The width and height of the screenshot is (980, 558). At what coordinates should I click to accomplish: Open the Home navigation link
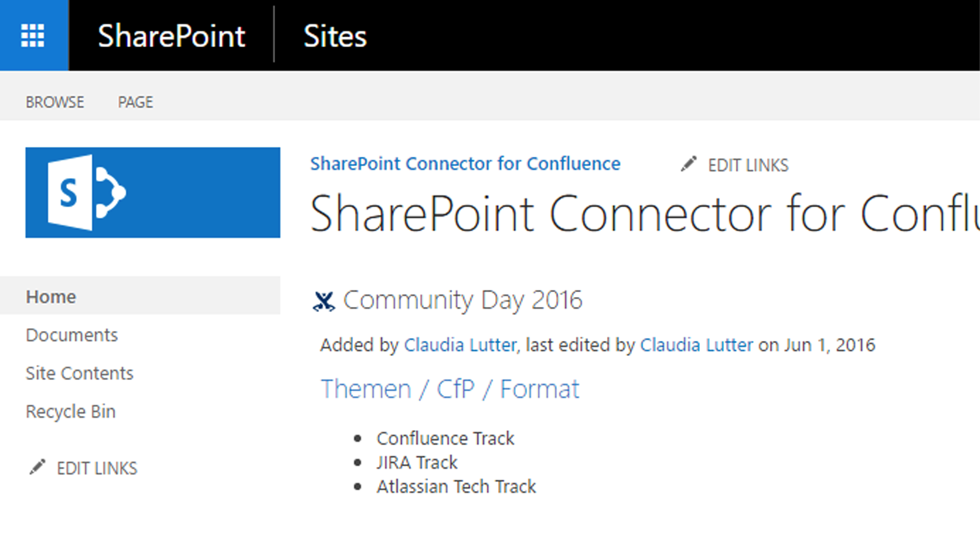click(x=51, y=296)
